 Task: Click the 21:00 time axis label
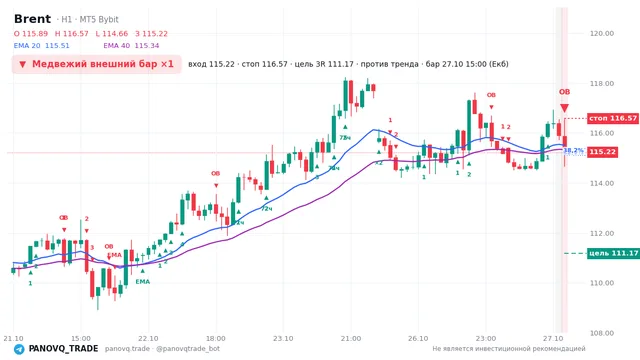click(351, 338)
